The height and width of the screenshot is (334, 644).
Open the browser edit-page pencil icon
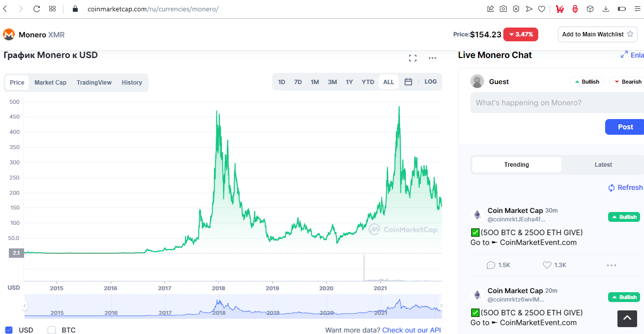click(491, 9)
